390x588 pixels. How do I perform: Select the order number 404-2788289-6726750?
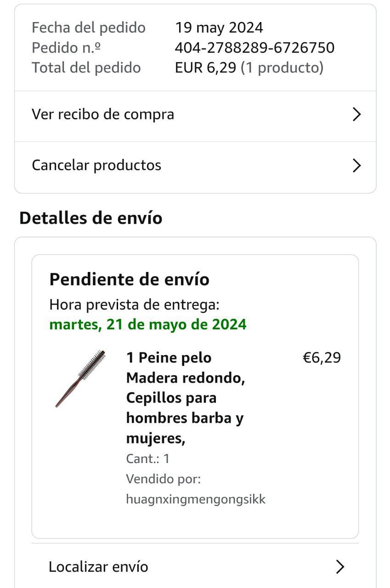point(254,47)
